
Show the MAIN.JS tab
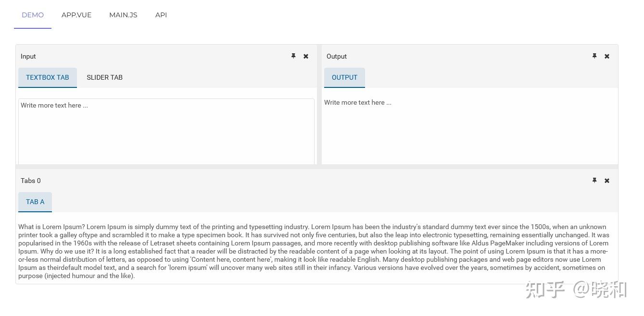(x=123, y=15)
